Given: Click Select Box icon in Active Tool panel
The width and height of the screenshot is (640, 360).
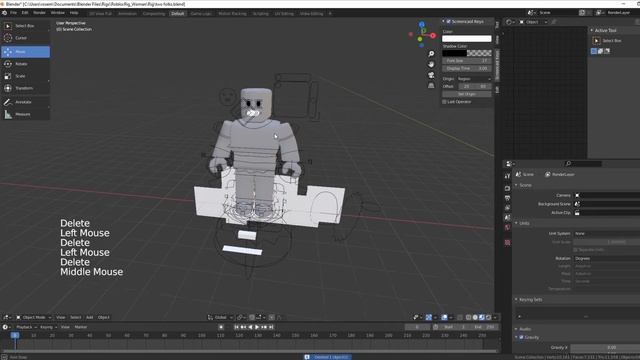Looking at the screenshot, I should click(x=596, y=41).
